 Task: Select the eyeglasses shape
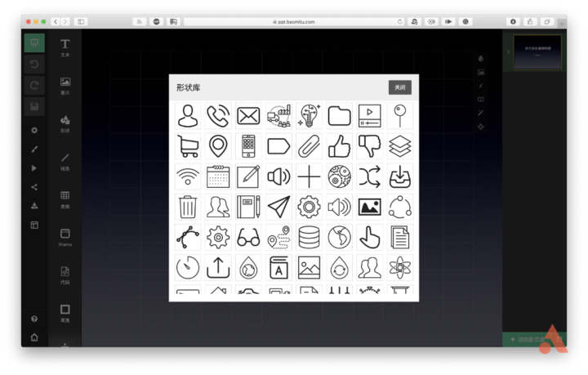click(248, 238)
